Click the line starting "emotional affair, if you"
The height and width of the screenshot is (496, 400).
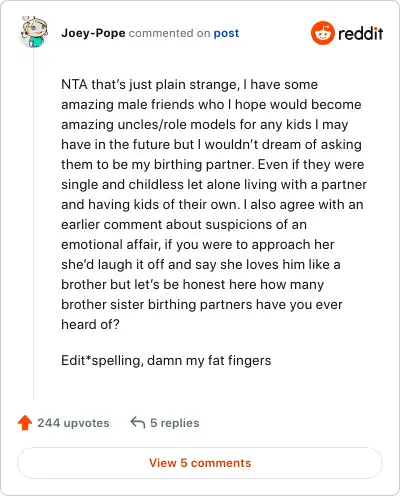(197, 244)
